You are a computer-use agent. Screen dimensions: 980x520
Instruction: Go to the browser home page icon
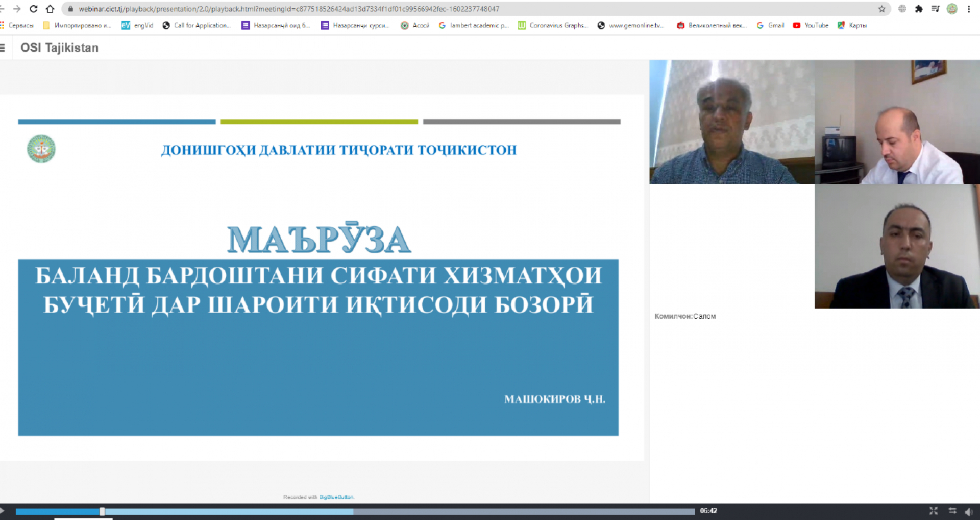coord(50,9)
